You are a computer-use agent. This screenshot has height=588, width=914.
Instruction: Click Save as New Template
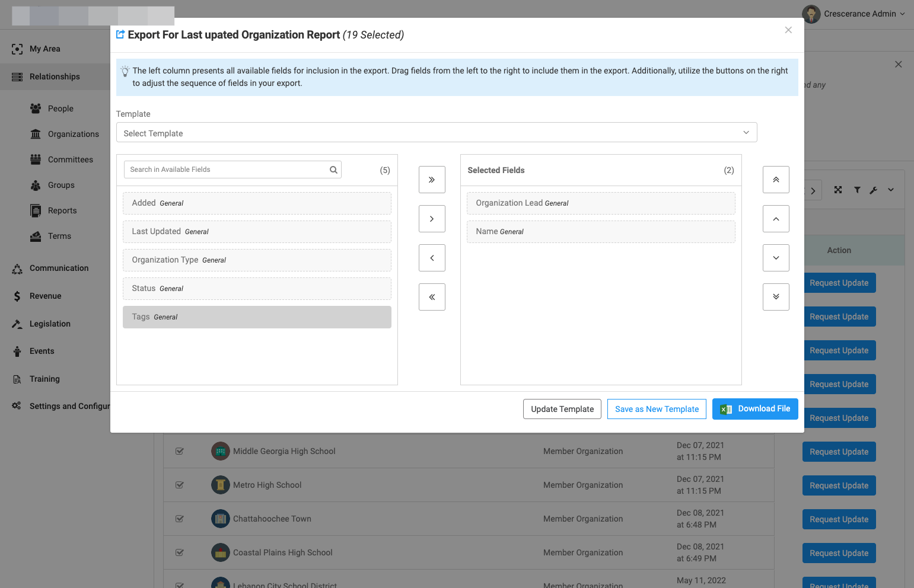(x=657, y=409)
